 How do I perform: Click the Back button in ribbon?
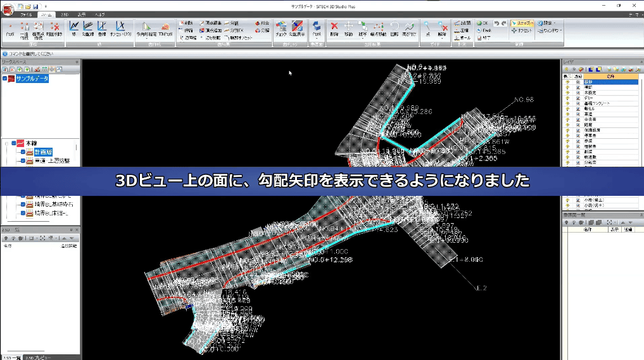484,30
